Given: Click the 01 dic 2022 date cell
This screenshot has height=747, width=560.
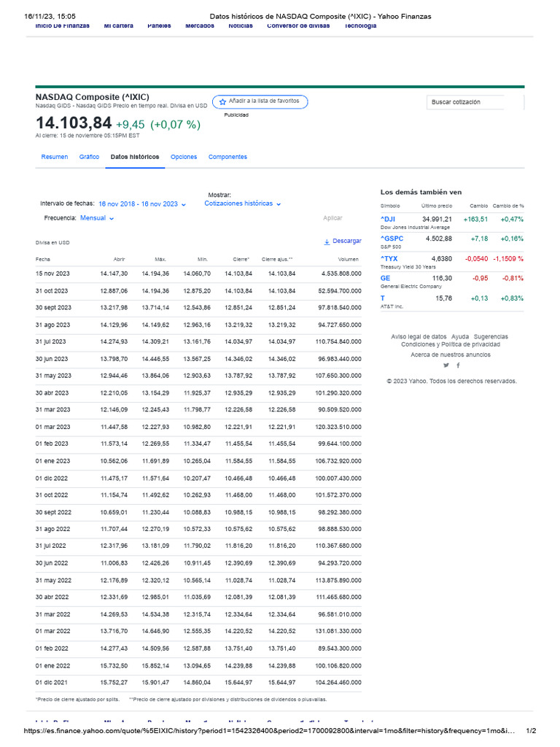Looking at the screenshot, I should (52, 479).
